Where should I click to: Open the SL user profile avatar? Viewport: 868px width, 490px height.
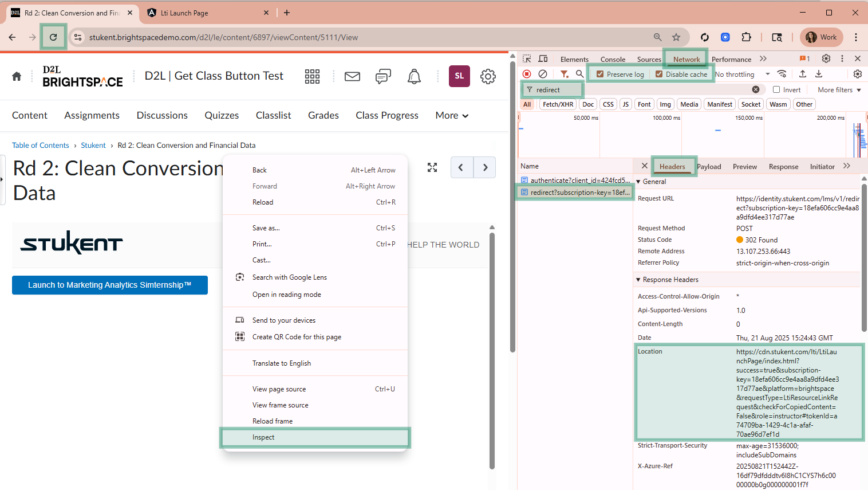pyautogui.click(x=459, y=76)
